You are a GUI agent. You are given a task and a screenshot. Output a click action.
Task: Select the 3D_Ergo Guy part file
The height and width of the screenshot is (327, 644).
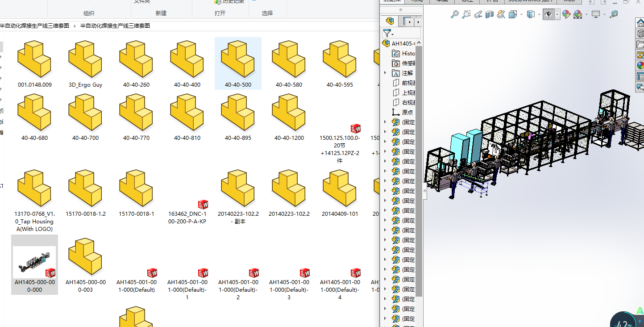(86, 63)
